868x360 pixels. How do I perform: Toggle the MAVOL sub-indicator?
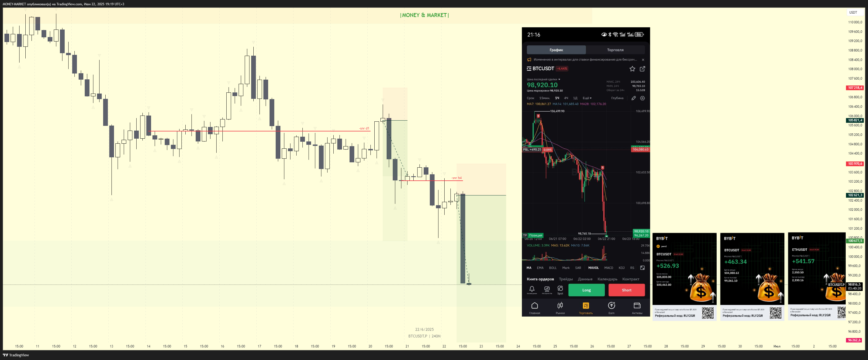click(x=593, y=268)
